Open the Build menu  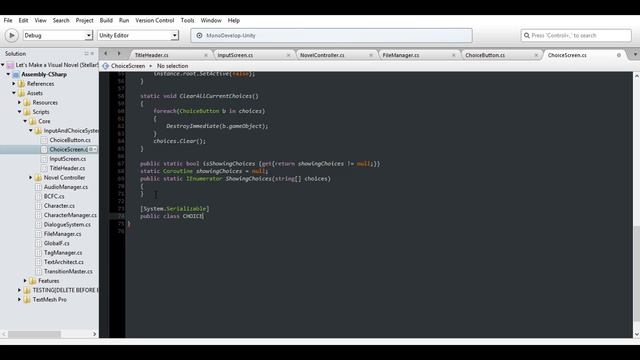pyautogui.click(x=106, y=20)
